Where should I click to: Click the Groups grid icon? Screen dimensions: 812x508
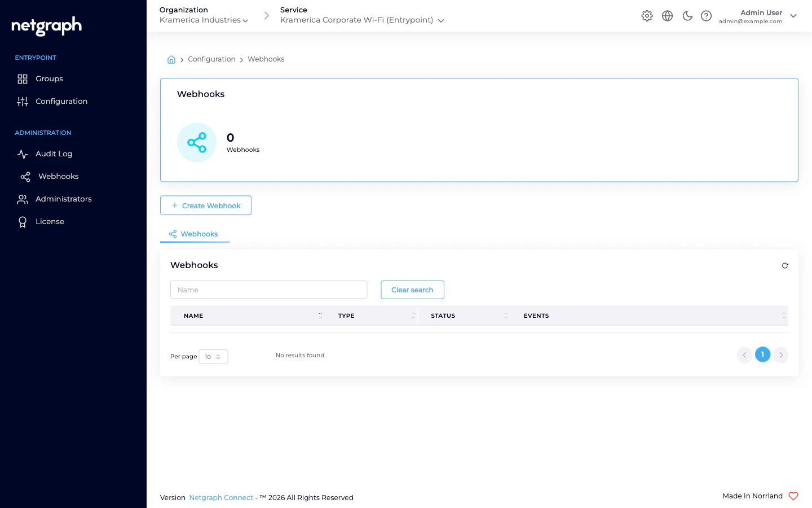pyautogui.click(x=23, y=79)
